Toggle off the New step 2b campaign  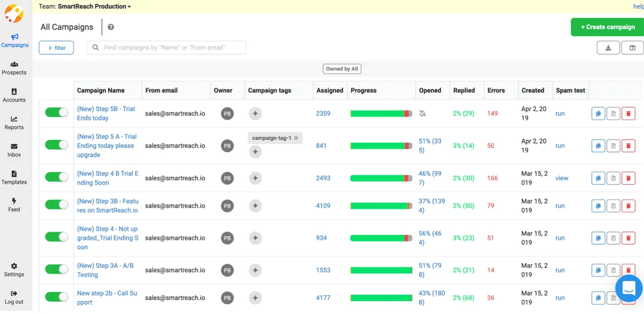[x=56, y=297]
